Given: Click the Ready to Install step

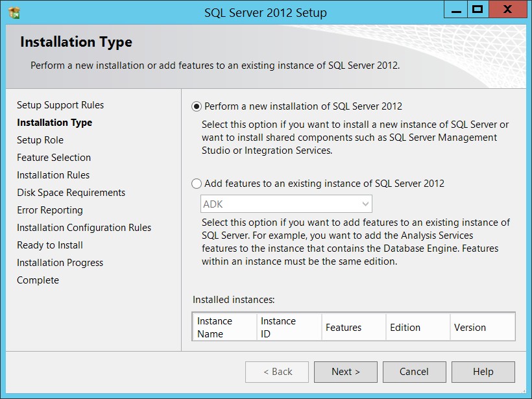Looking at the screenshot, I should click(50, 245).
